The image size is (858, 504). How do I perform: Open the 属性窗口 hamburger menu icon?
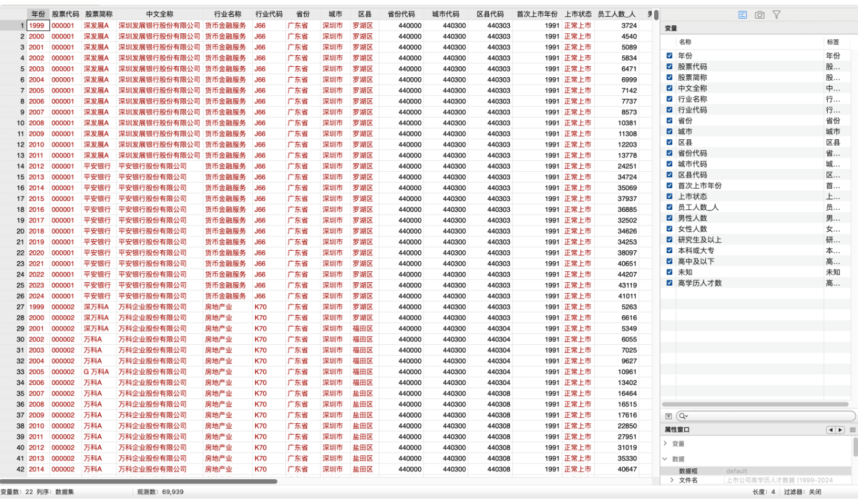[853, 430]
